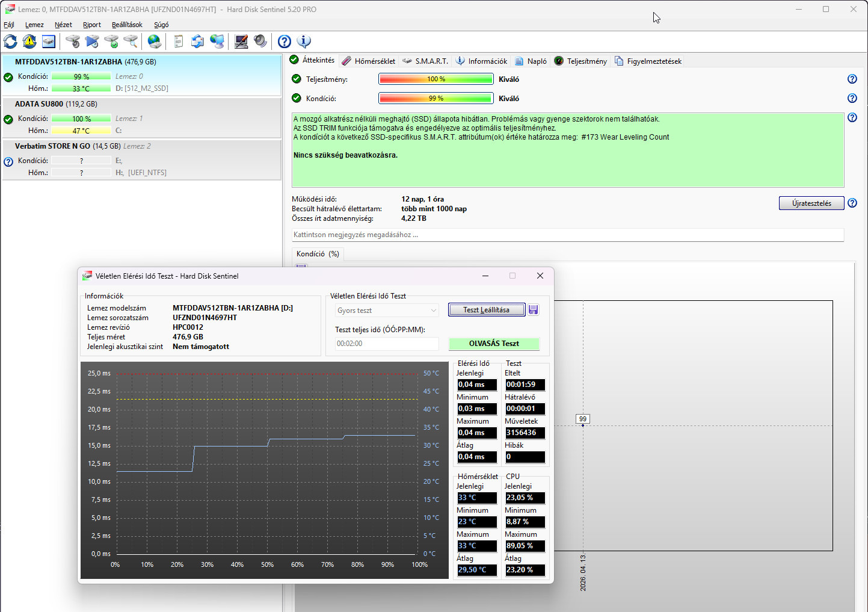This screenshot has height=612, width=868.
Task: Select the ADATA SU800 disk entry
Action: (x=141, y=117)
